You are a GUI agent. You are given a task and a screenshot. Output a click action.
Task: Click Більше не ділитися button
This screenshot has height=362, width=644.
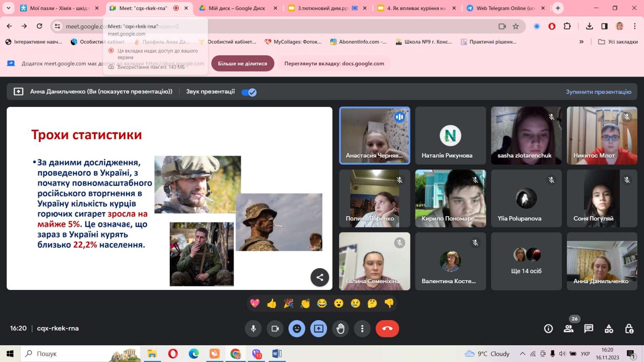pyautogui.click(x=242, y=64)
